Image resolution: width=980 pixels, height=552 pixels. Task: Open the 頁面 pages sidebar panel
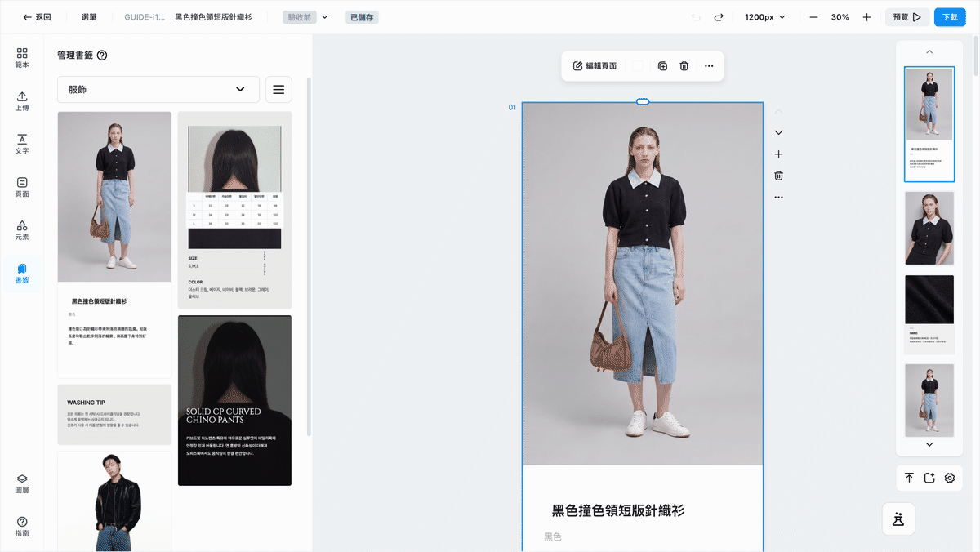click(x=22, y=187)
